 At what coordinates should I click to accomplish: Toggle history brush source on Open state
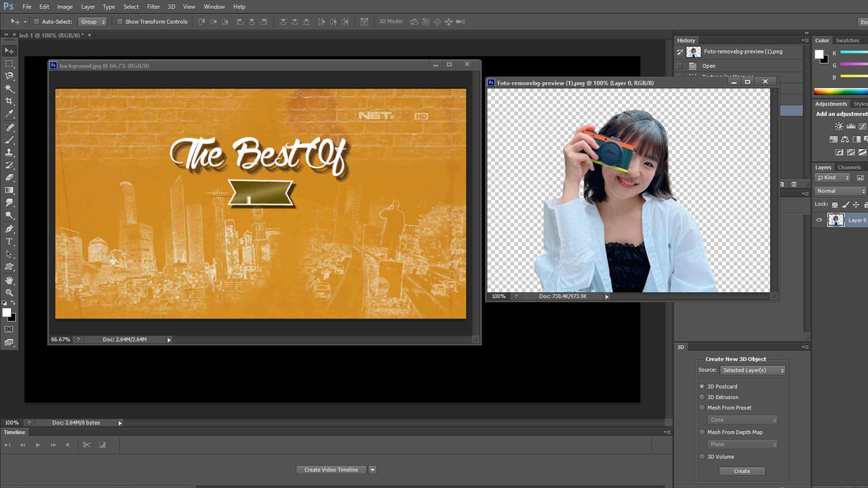pyautogui.click(x=679, y=66)
